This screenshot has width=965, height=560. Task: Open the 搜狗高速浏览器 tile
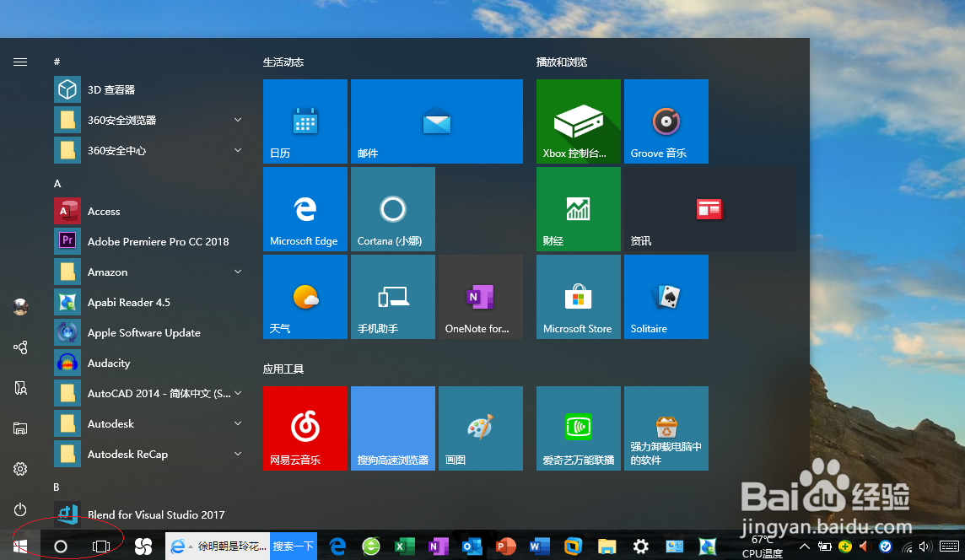coord(392,428)
